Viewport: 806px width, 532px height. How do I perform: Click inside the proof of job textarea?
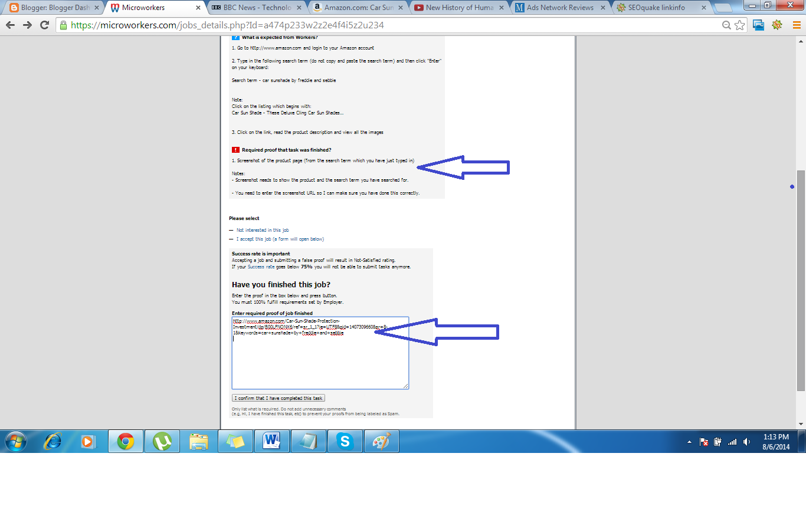coord(320,353)
